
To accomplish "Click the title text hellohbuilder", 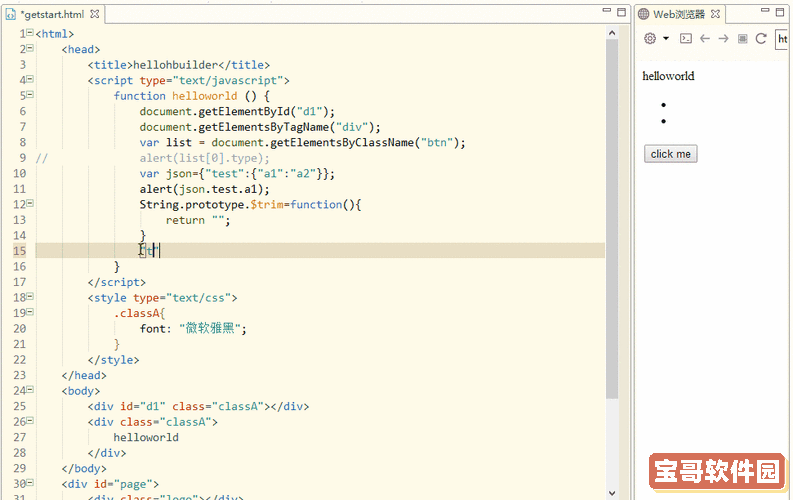I will [175, 65].
